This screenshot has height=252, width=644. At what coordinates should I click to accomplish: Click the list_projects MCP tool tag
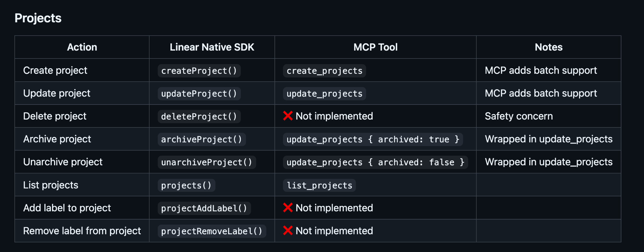[x=319, y=185]
